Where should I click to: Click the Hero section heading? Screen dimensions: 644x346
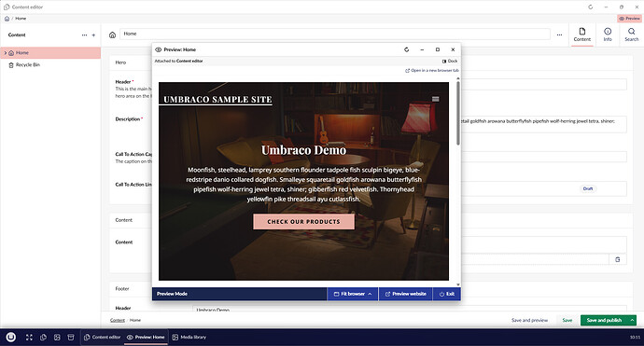[120, 62]
